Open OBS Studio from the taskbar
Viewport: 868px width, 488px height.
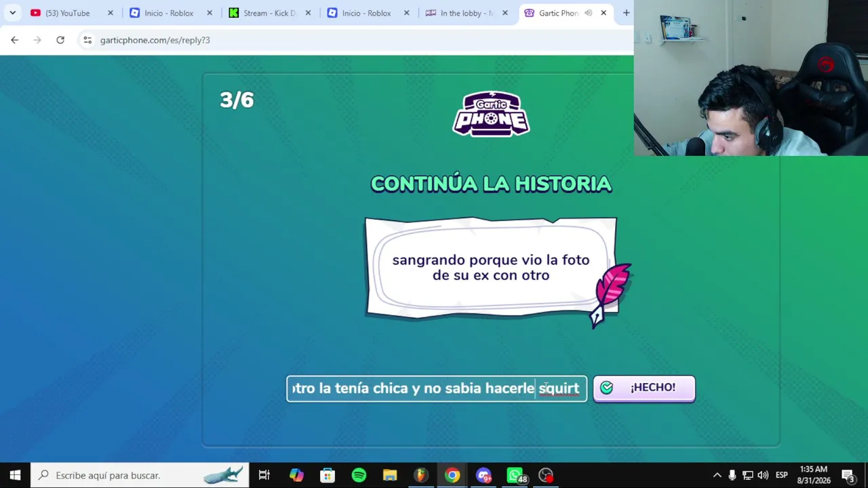[x=546, y=475]
